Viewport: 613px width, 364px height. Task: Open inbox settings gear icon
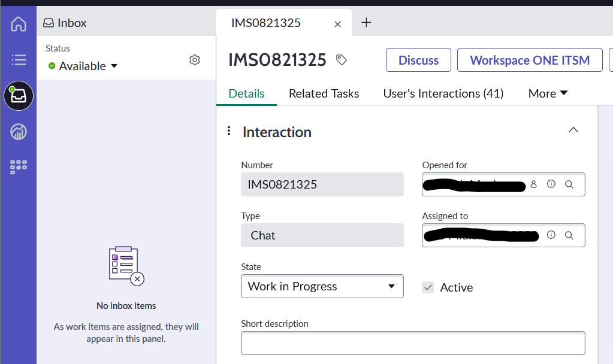[195, 60]
